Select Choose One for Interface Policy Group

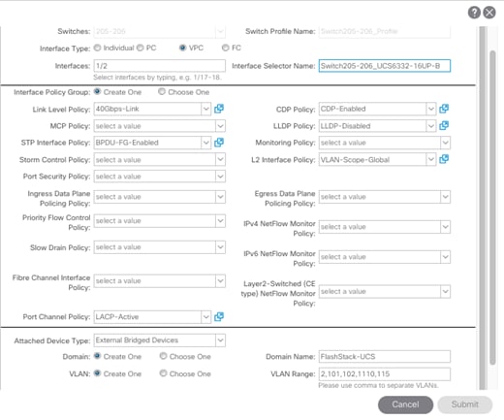point(162,92)
